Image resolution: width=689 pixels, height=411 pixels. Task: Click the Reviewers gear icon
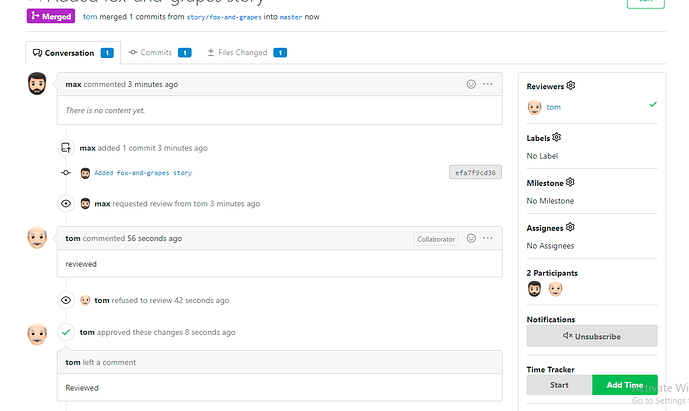571,86
